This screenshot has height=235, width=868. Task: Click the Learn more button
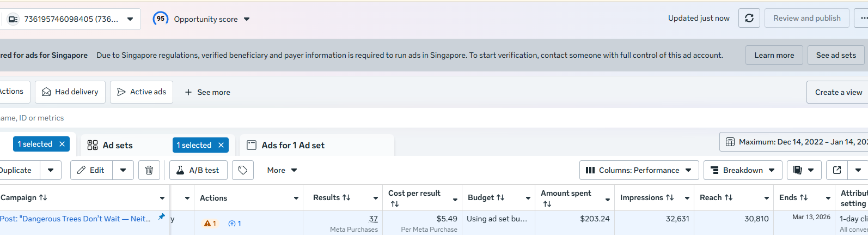774,55
